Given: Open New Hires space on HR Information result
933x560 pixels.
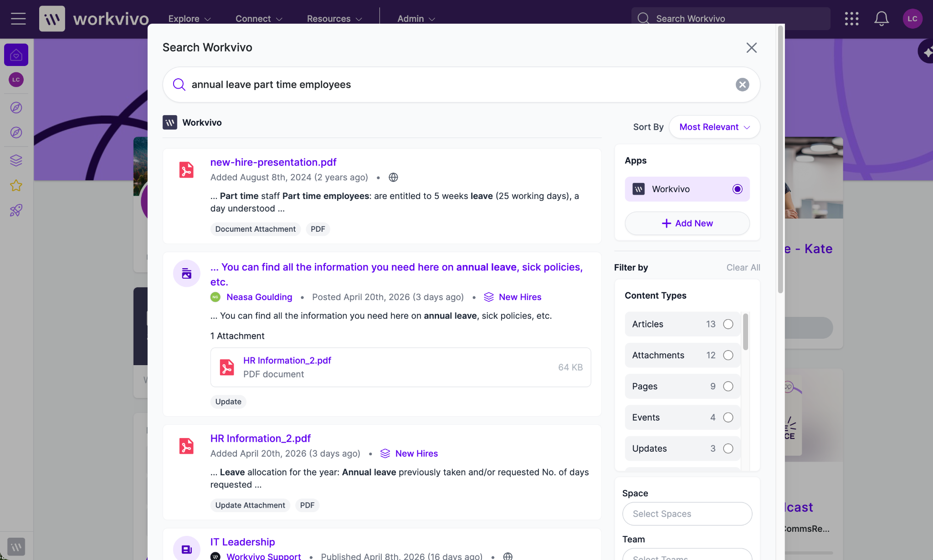Looking at the screenshot, I should 416,453.
